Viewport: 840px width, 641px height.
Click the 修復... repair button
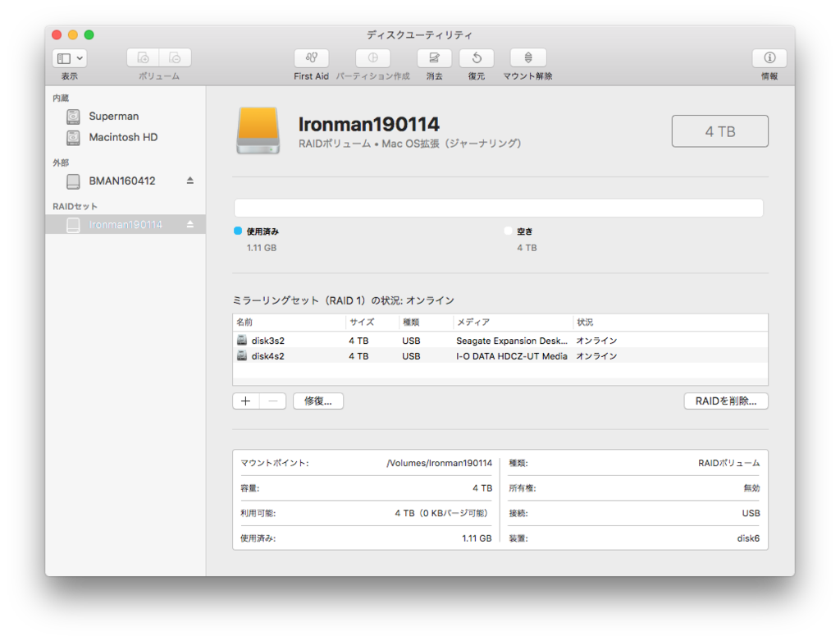pyautogui.click(x=318, y=401)
